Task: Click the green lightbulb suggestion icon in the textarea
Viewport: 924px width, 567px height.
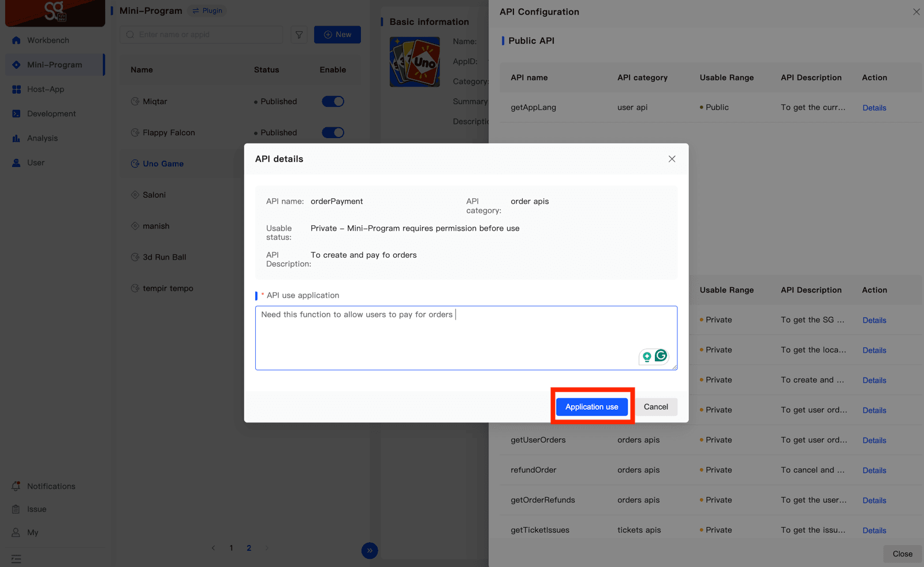Action: [647, 357]
